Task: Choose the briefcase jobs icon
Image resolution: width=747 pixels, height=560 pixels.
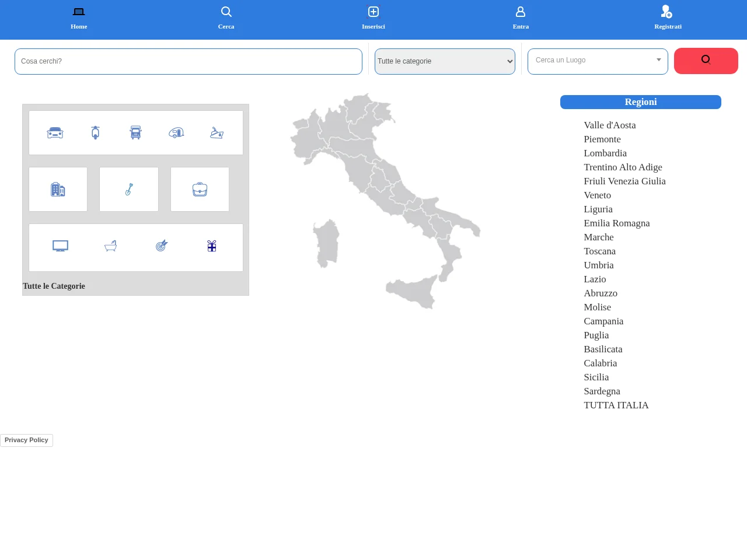Action: (x=200, y=190)
